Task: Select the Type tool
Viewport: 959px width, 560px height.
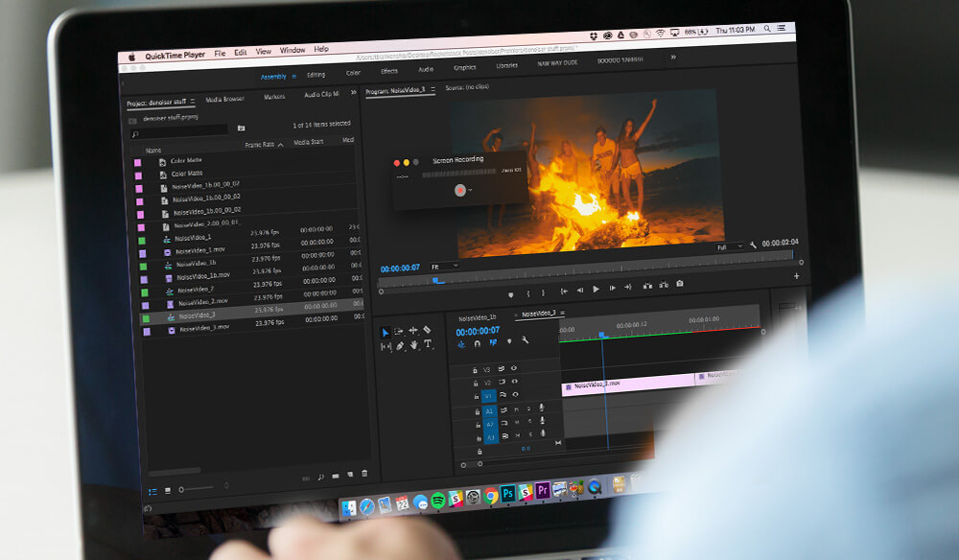Action: click(x=428, y=343)
